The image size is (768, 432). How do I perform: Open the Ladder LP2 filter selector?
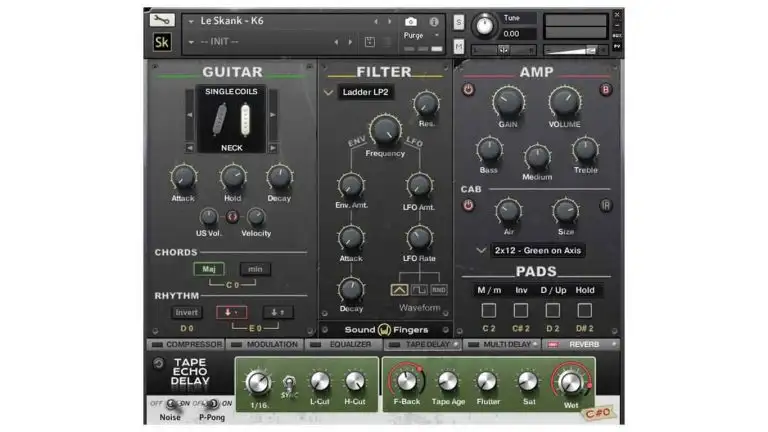point(365,92)
